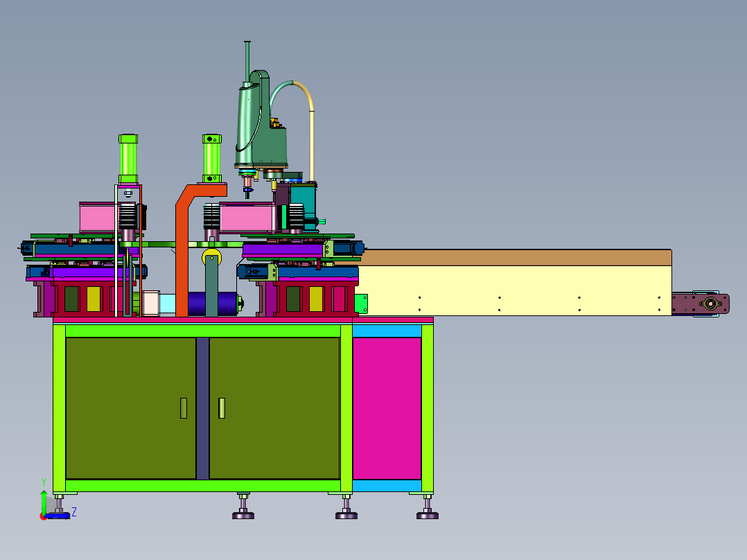Pick the magenta side cabinet panel

[387, 408]
